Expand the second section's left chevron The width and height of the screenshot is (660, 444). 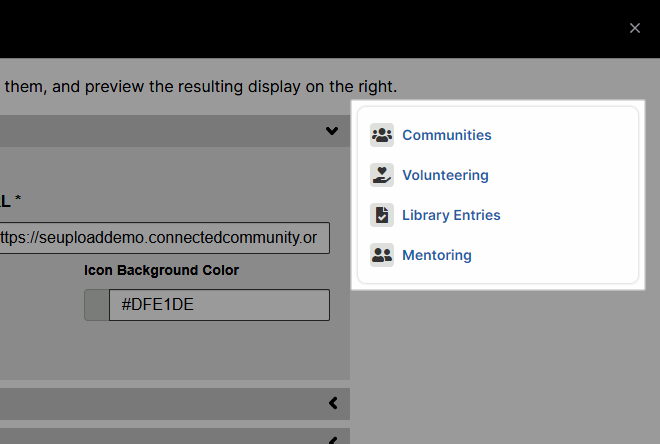click(333, 403)
